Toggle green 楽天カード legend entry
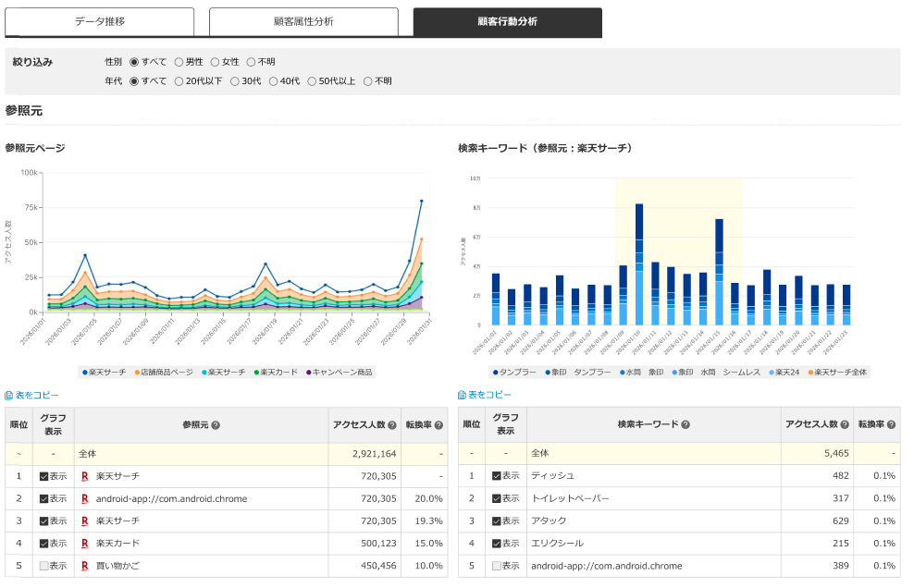Image resolution: width=914 pixels, height=588 pixels. [276, 373]
